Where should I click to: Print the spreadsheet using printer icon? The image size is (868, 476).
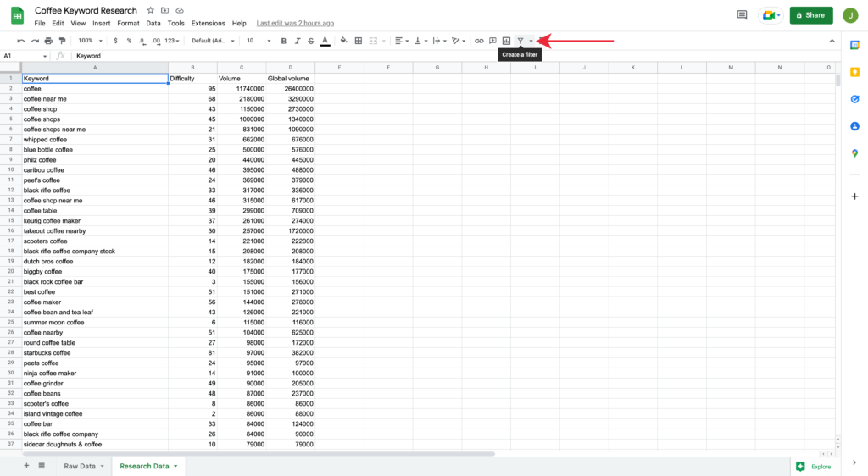[x=48, y=41]
